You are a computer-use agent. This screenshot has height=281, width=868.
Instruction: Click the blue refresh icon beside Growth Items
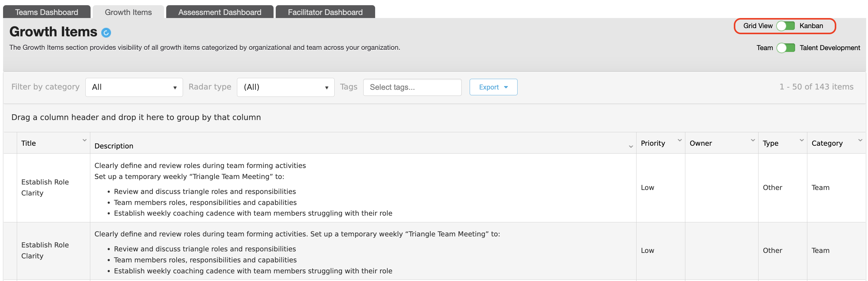point(106,33)
